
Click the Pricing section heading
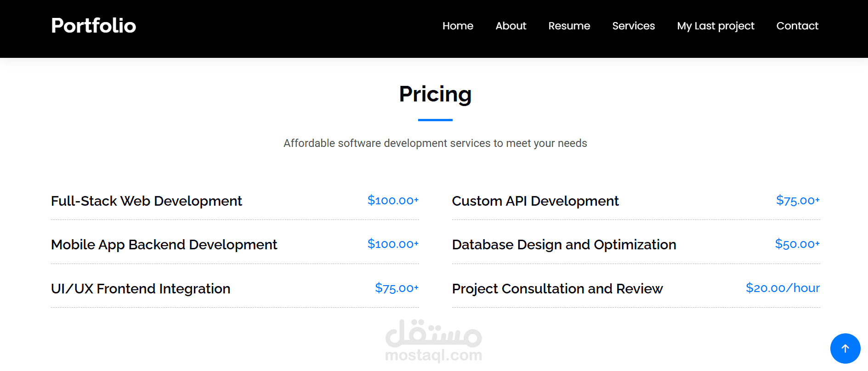pyautogui.click(x=435, y=94)
